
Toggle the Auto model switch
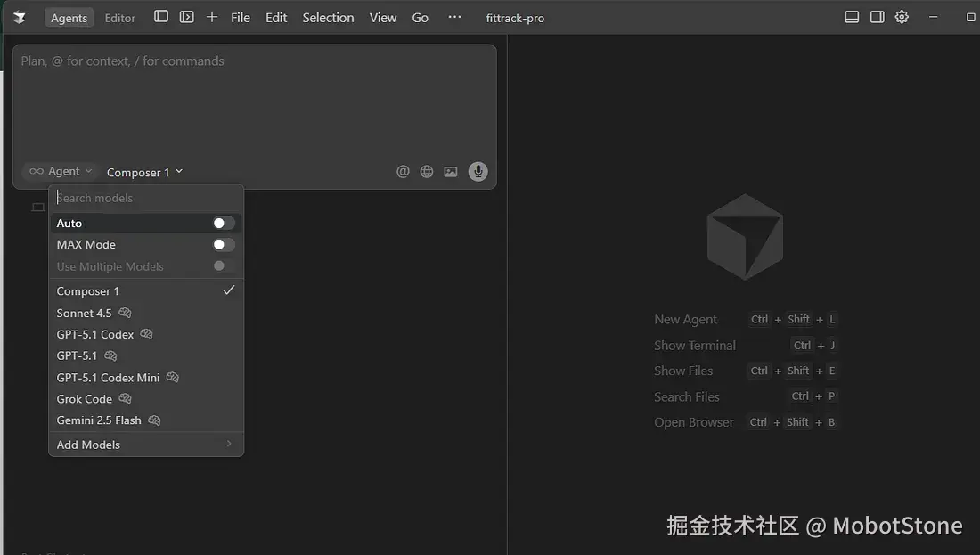(x=224, y=223)
